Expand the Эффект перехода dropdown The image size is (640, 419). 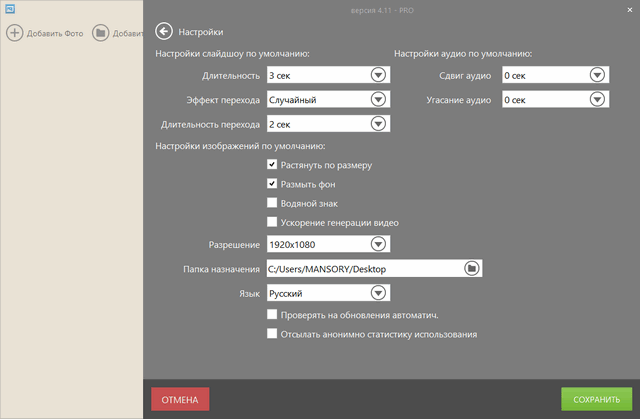pyautogui.click(x=378, y=100)
